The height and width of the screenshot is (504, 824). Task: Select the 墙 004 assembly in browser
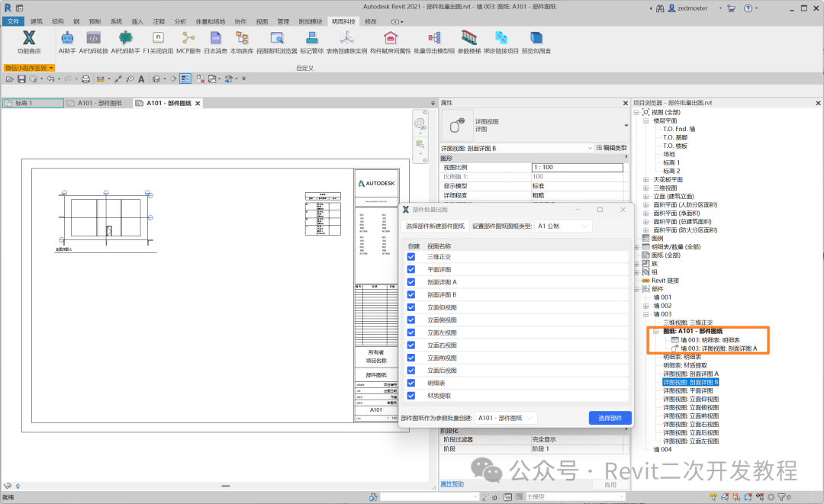662,449
